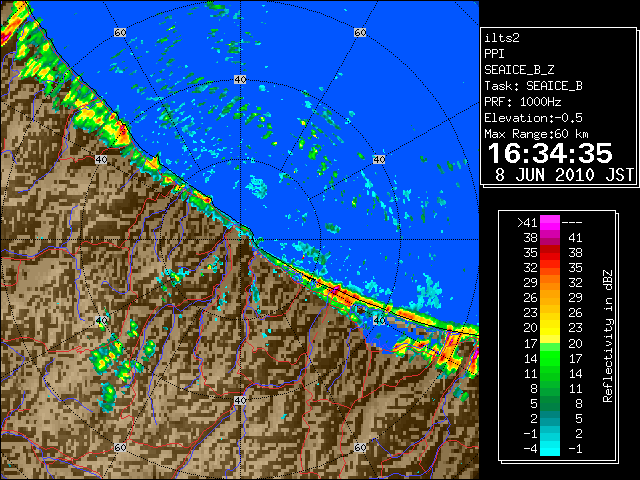Select the date '8 JUN 2010 JST'

(x=564, y=175)
